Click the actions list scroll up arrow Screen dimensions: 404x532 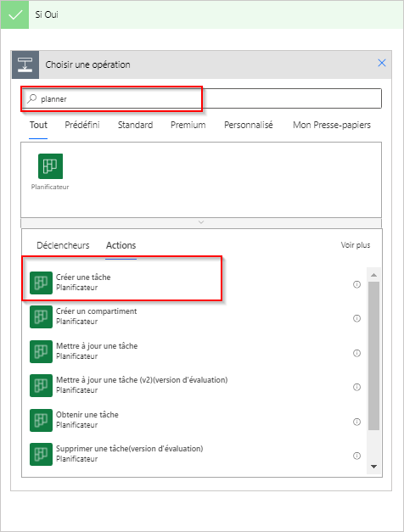tap(373, 275)
